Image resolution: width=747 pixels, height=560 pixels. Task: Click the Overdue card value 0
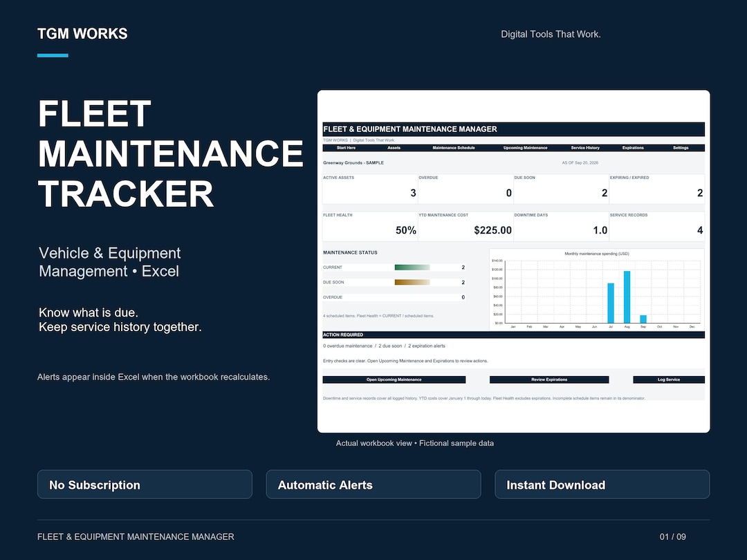coord(509,193)
